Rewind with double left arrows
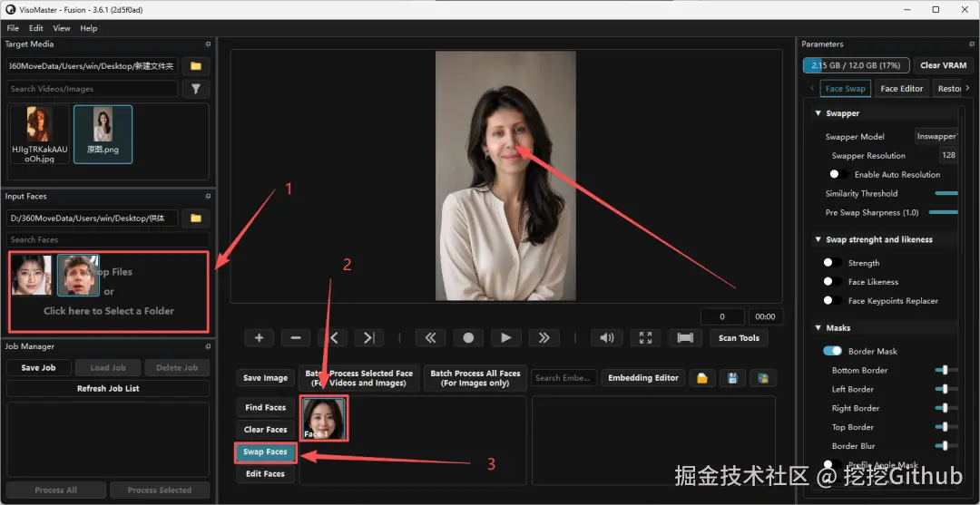The image size is (980, 505). pos(431,337)
